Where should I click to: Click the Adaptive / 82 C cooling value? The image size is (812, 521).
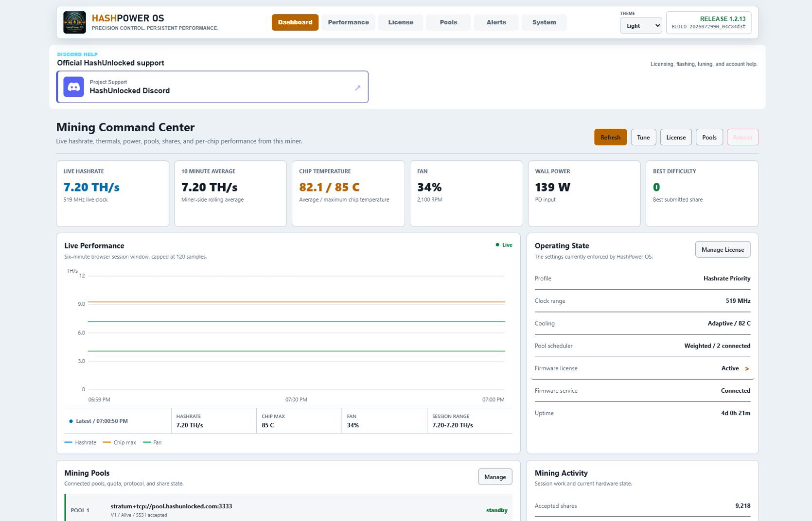[x=729, y=323]
